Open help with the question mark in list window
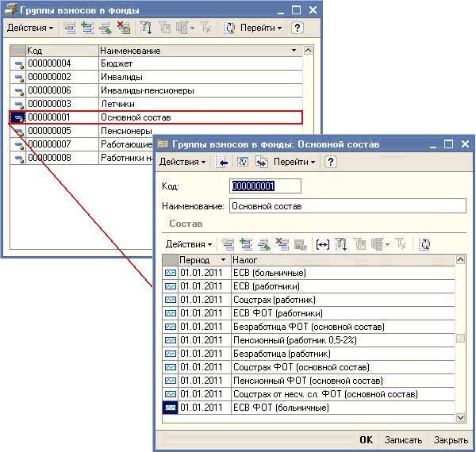 click(x=297, y=28)
